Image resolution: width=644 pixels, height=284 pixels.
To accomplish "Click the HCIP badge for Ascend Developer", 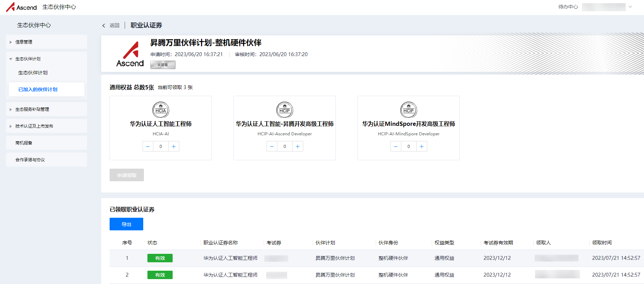I will click(x=285, y=110).
